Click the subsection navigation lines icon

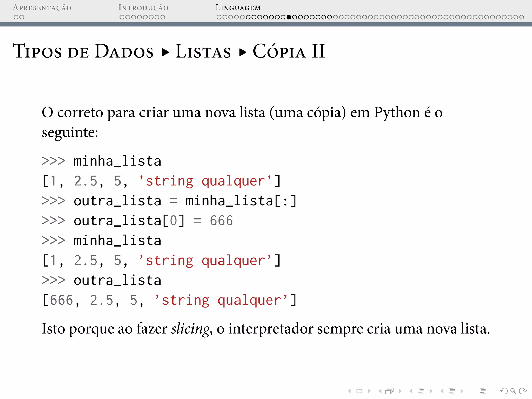click(x=421, y=391)
